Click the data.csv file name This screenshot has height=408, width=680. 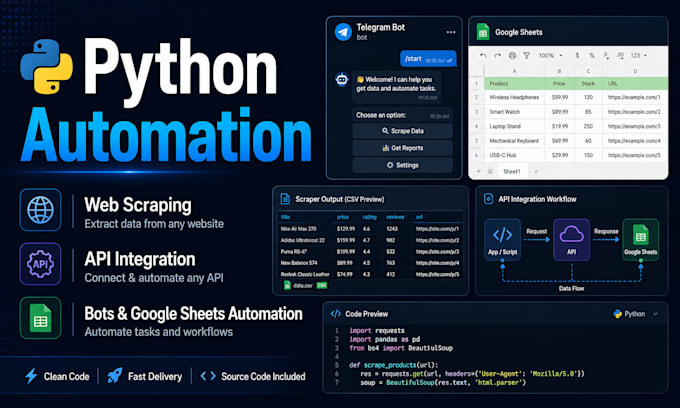pyautogui.click(x=303, y=285)
